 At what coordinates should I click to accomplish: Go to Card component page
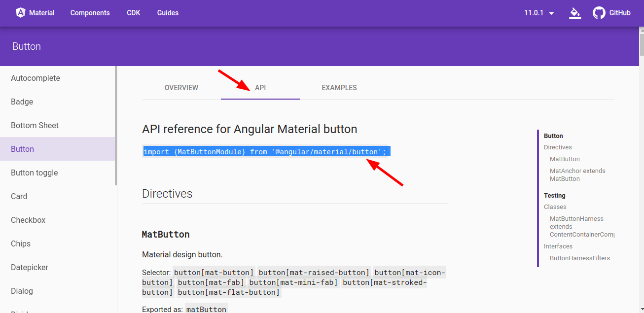click(58, 196)
